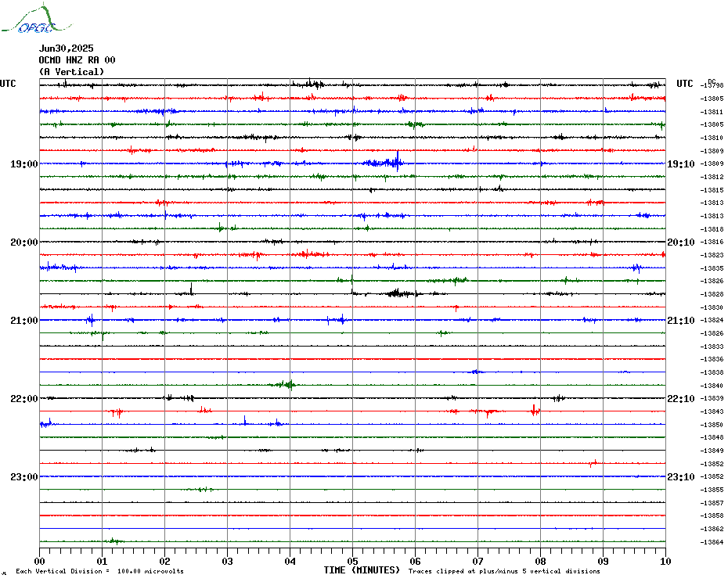728x582 pixels.
Task: Select DC offset value -13818
Action: tap(712, 229)
